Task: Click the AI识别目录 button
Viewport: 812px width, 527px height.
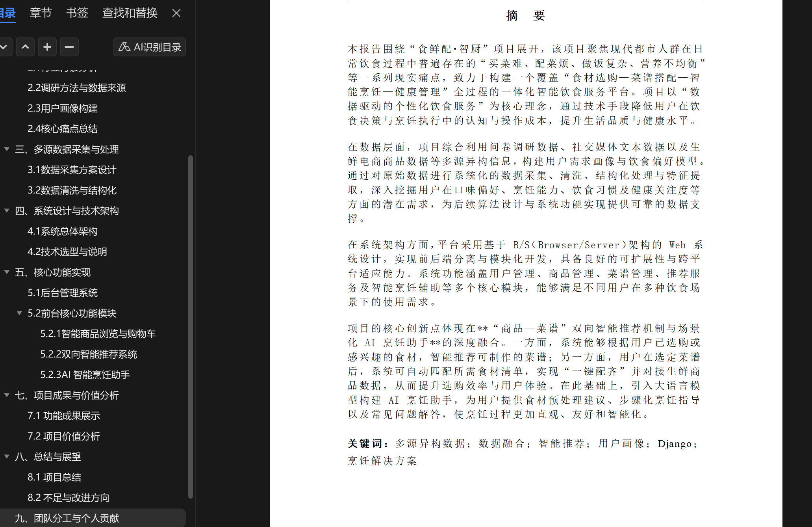Action: tap(150, 47)
